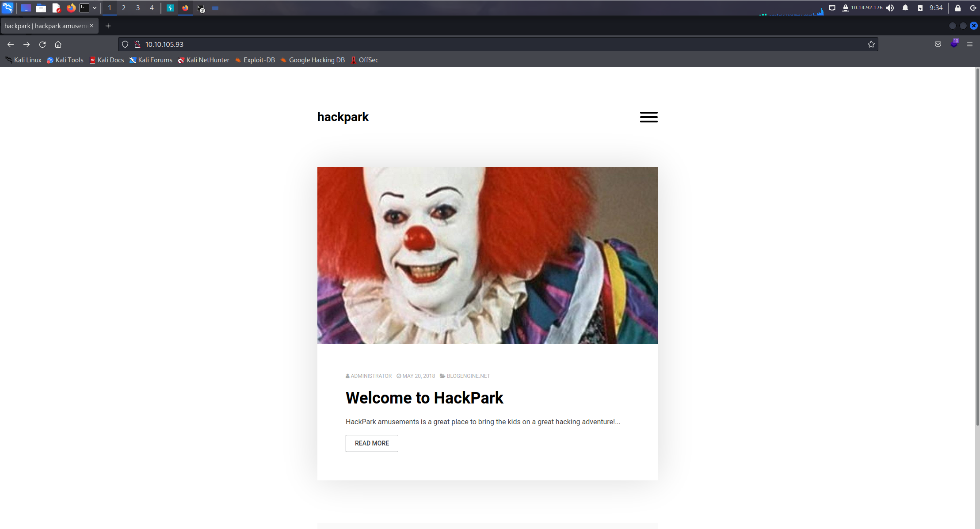Click the back navigation arrow
Image resolution: width=980 pixels, height=529 pixels.
[x=11, y=44]
